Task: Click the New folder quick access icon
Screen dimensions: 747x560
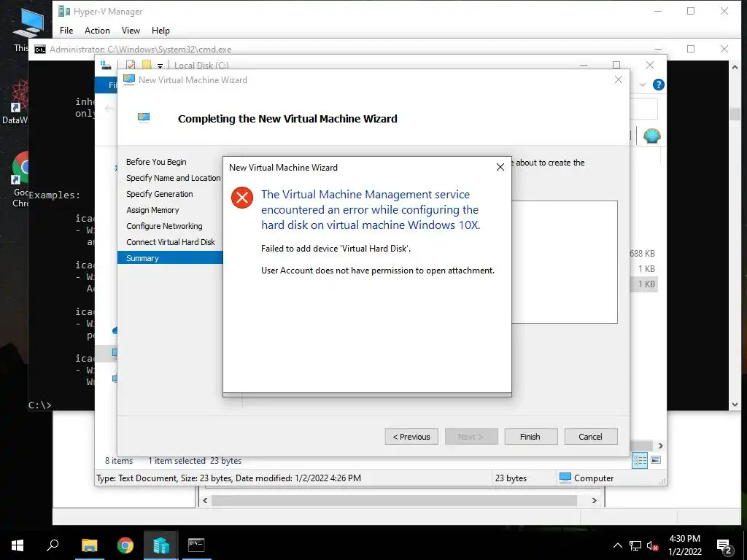Action: pos(147,65)
